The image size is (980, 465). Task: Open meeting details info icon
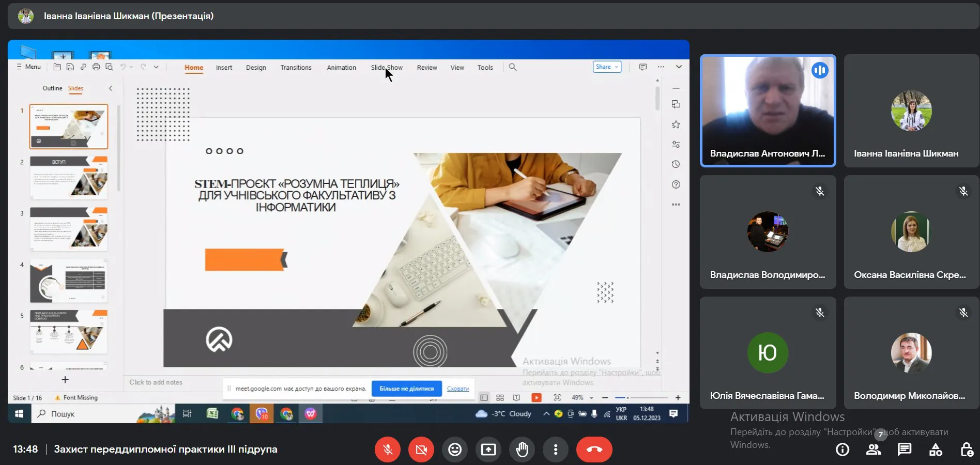click(843, 450)
